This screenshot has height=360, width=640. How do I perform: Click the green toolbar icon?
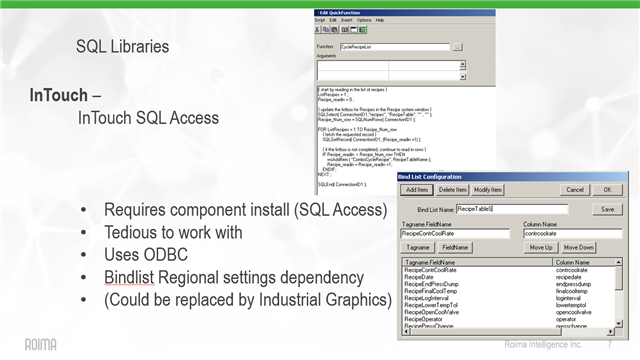(x=362, y=30)
